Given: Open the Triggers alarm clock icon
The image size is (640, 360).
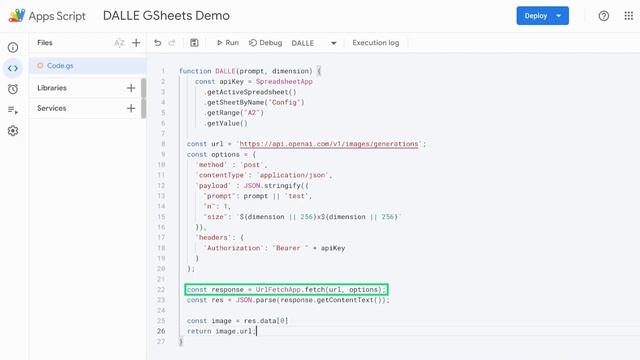Looking at the screenshot, I should click(13, 89).
